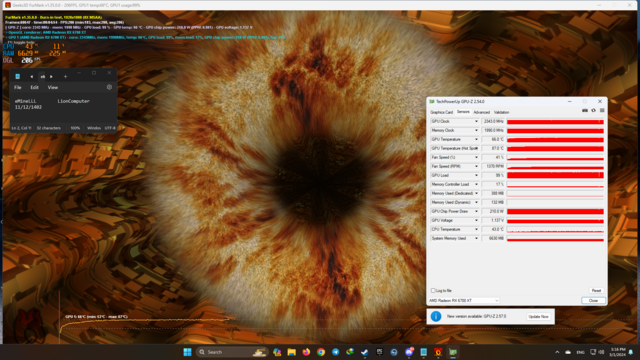Click the GPU-Z screenshot camera icon
Image resolution: width=640 pixels, height=360 pixels.
click(584, 111)
